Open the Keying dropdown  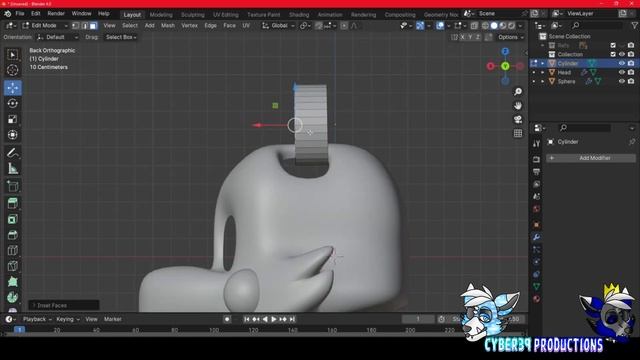[x=68, y=319]
